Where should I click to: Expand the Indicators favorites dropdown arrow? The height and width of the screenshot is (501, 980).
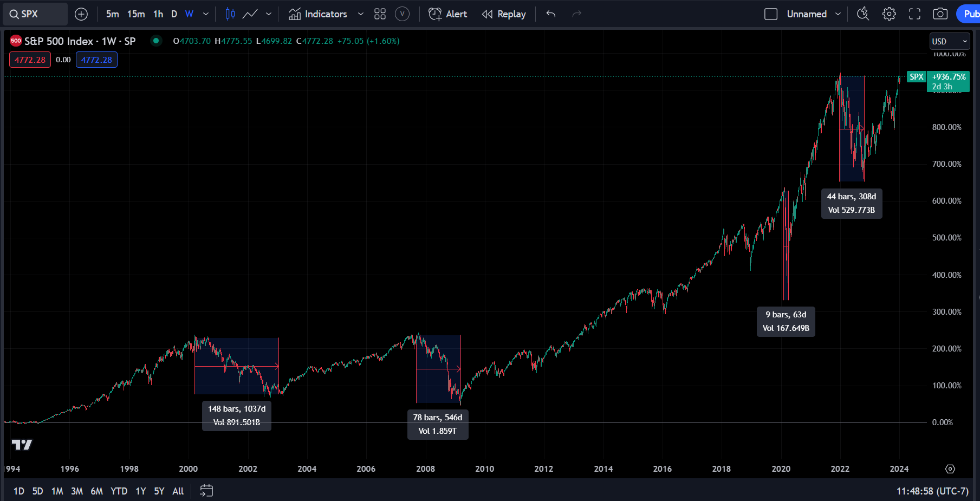(x=361, y=14)
